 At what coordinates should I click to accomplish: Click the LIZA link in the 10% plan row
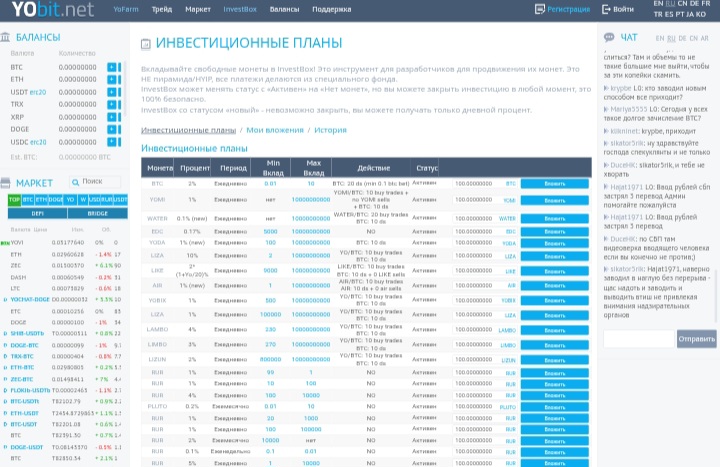tap(510, 256)
